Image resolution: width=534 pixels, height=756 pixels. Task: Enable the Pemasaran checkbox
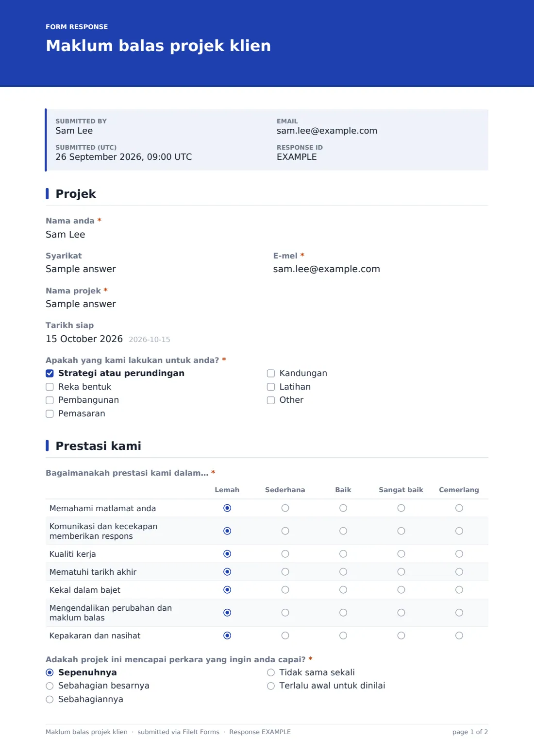[x=50, y=414]
